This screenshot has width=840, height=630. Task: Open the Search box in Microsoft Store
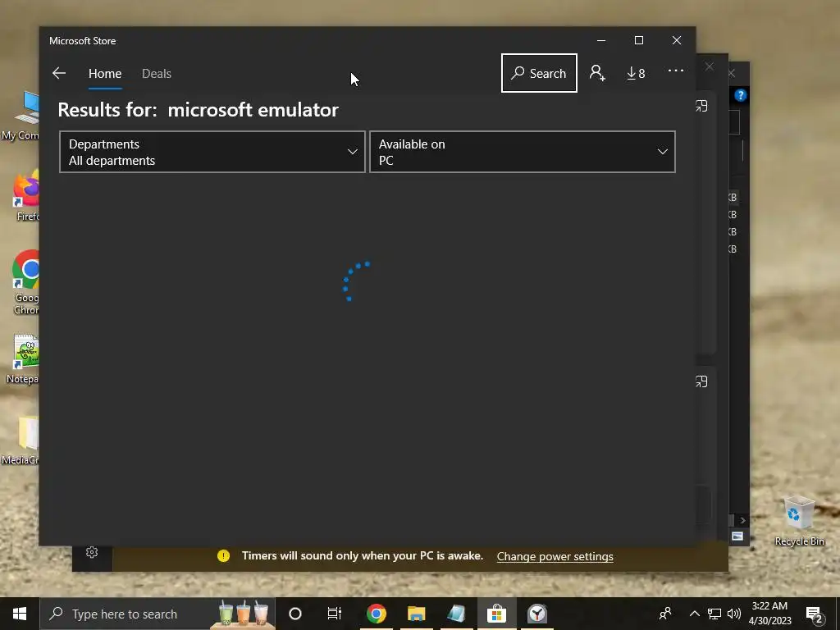[x=539, y=73]
